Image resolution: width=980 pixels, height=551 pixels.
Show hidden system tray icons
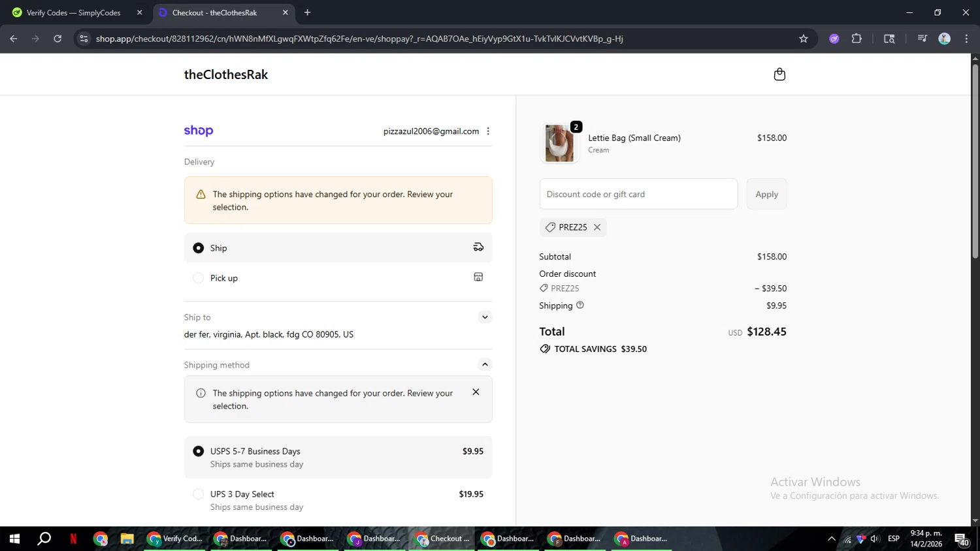click(831, 539)
